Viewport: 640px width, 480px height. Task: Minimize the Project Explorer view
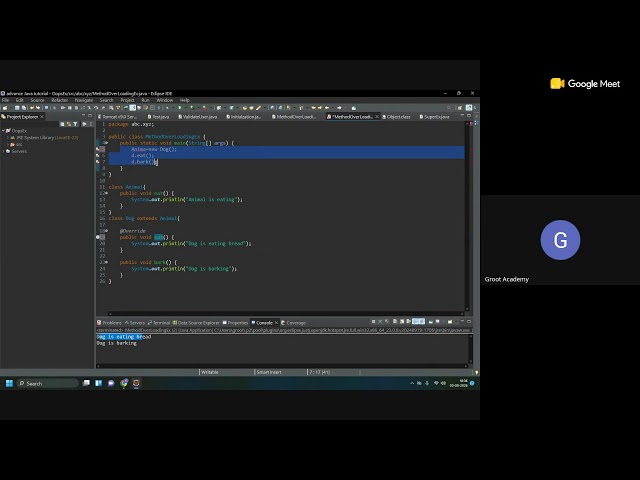84,116
